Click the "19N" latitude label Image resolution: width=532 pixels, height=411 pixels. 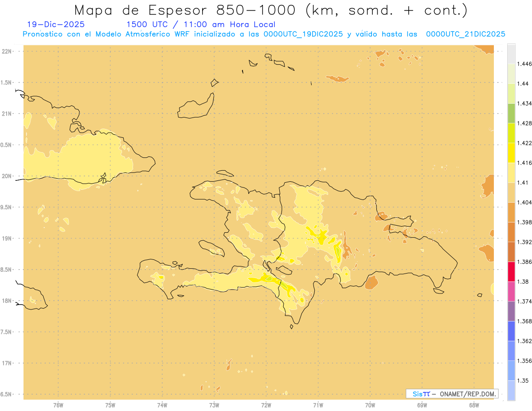coord(6,239)
